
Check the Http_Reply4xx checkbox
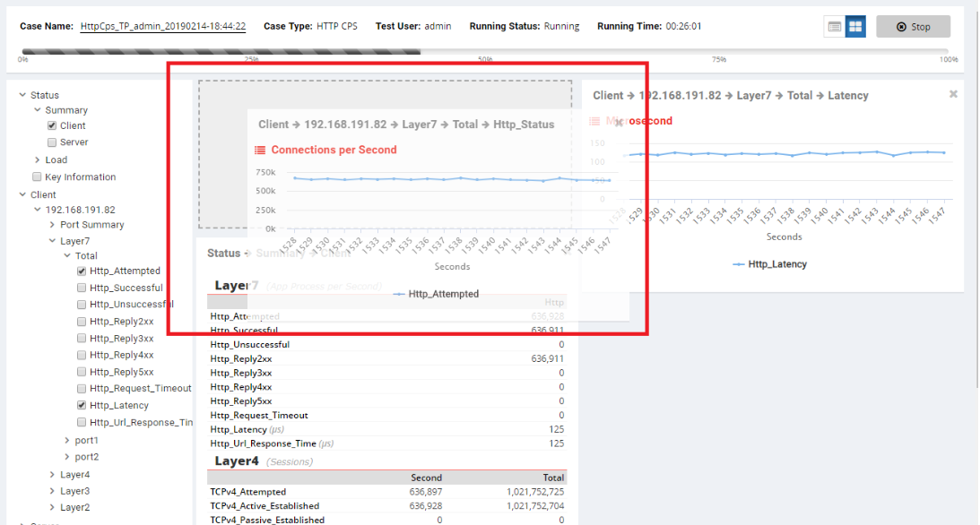(x=82, y=355)
